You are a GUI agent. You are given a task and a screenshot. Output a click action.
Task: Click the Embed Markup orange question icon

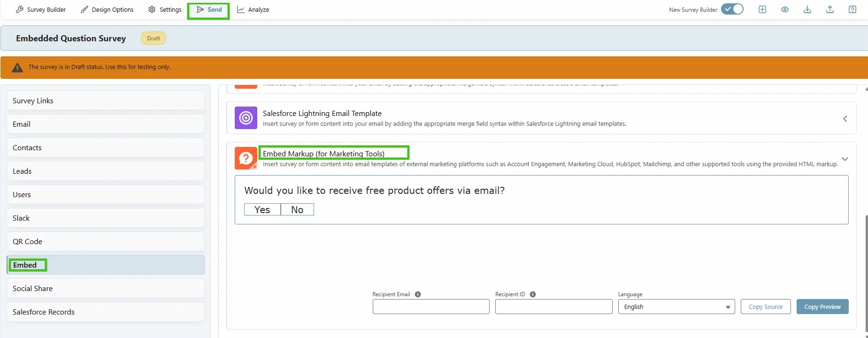(246, 158)
